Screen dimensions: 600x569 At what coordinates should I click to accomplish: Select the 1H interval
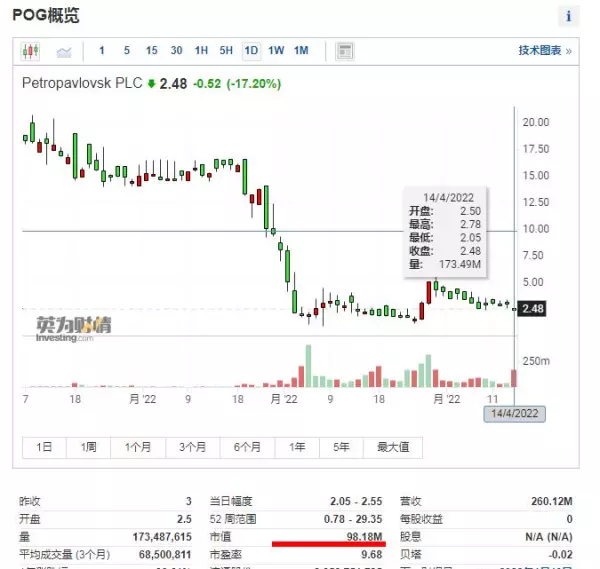coord(201,51)
